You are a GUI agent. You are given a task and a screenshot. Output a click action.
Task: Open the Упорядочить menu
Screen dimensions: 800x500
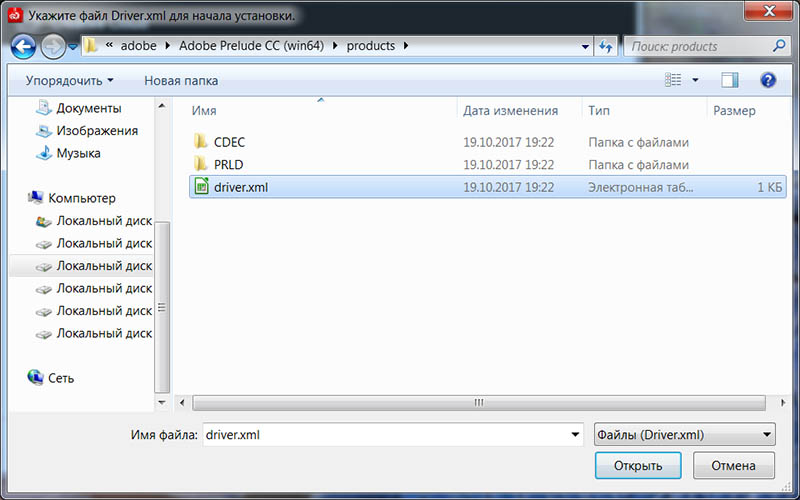(69, 81)
